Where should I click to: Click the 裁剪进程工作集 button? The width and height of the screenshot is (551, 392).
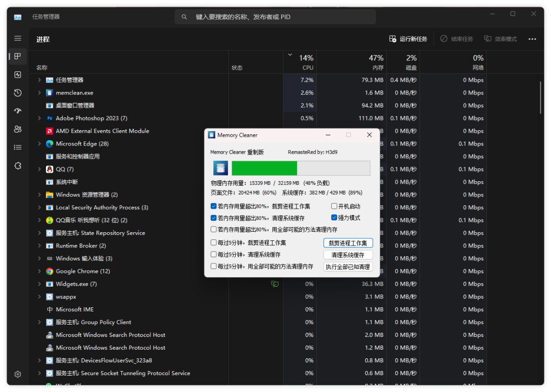click(348, 243)
